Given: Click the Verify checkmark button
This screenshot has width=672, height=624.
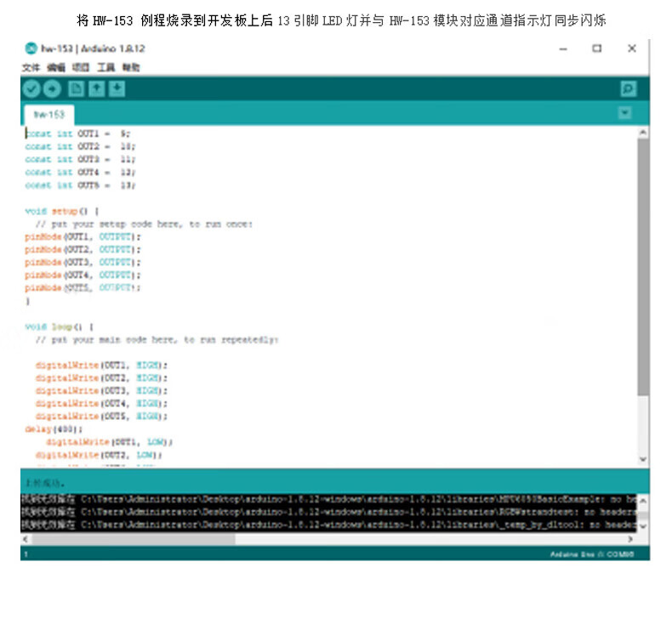Looking at the screenshot, I should coord(31,88).
